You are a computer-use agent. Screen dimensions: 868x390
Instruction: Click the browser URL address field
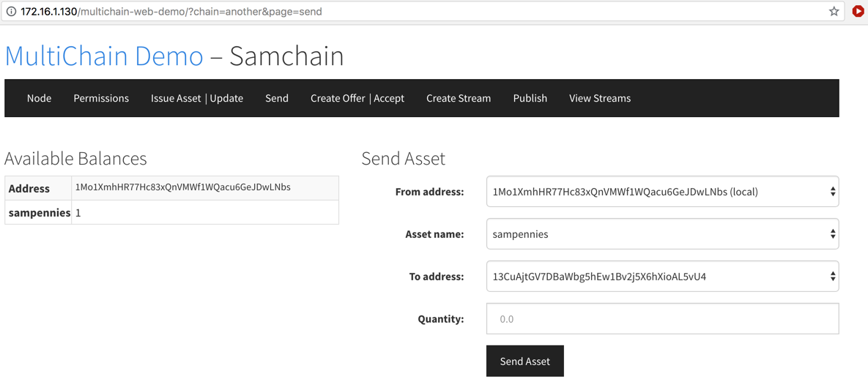pos(439,12)
